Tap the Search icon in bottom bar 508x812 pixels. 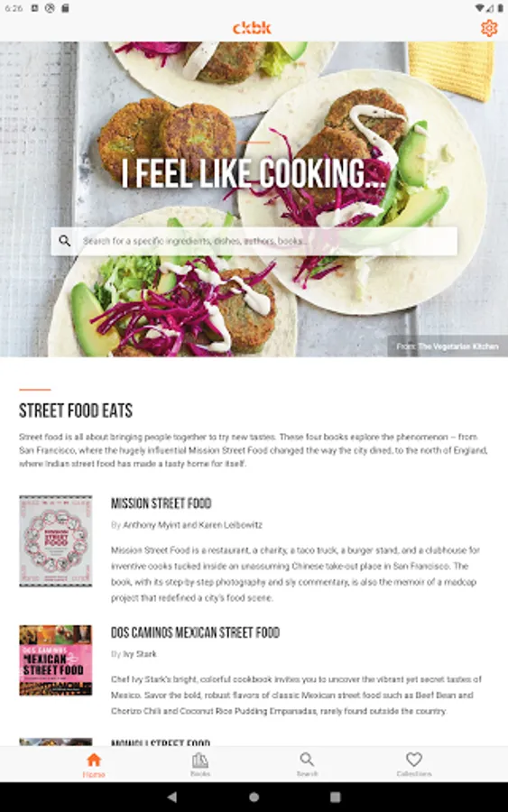(x=307, y=759)
